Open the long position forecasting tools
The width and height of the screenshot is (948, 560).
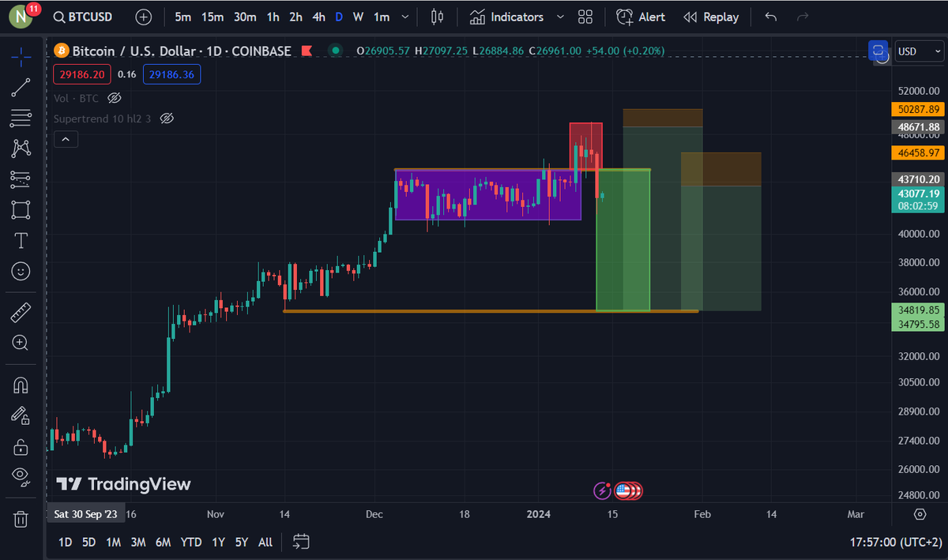21,179
